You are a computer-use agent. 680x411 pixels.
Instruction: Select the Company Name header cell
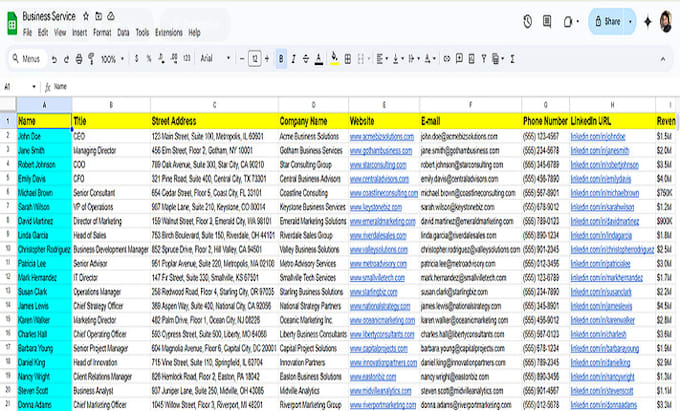point(313,121)
